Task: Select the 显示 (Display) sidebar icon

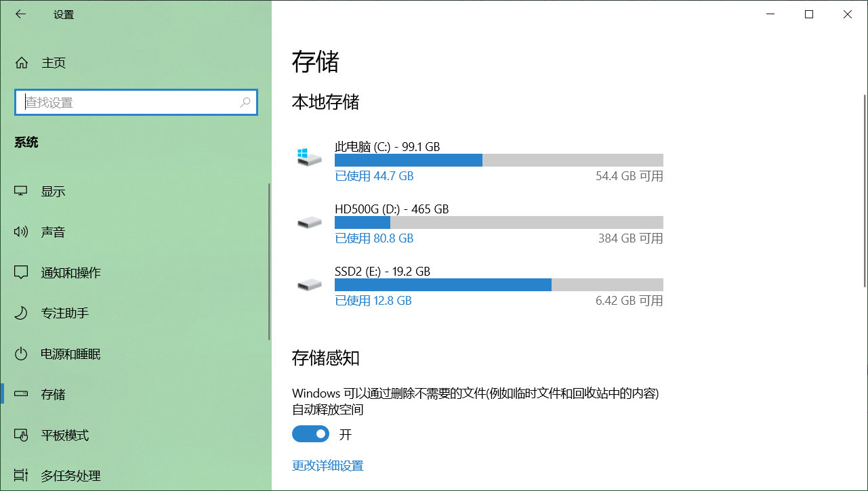Action: coord(22,191)
